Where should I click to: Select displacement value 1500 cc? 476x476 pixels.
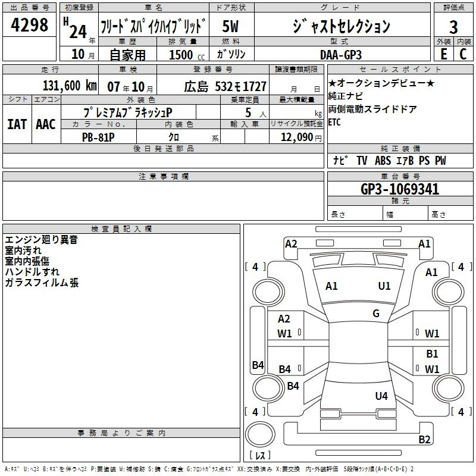(x=187, y=55)
